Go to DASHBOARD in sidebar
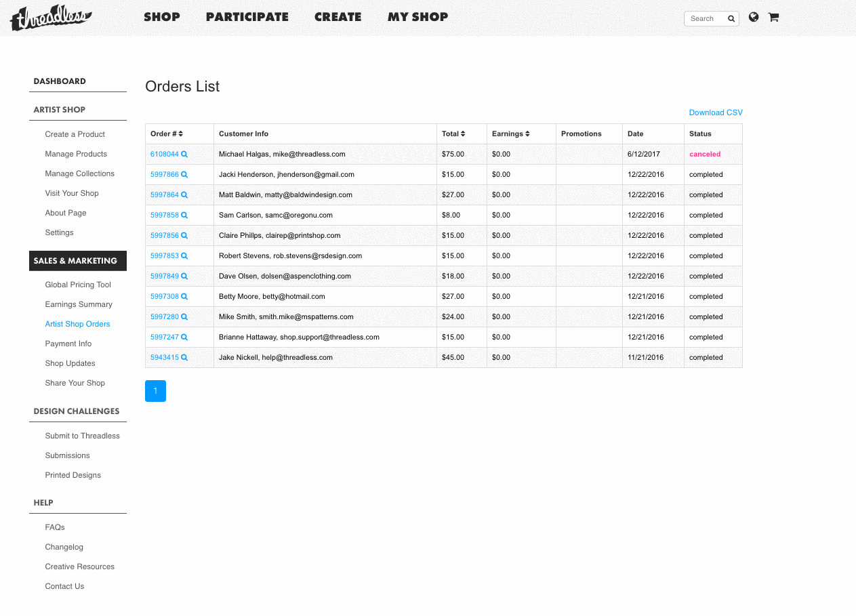The width and height of the screenshot is (856, 616). coord(60,81)
